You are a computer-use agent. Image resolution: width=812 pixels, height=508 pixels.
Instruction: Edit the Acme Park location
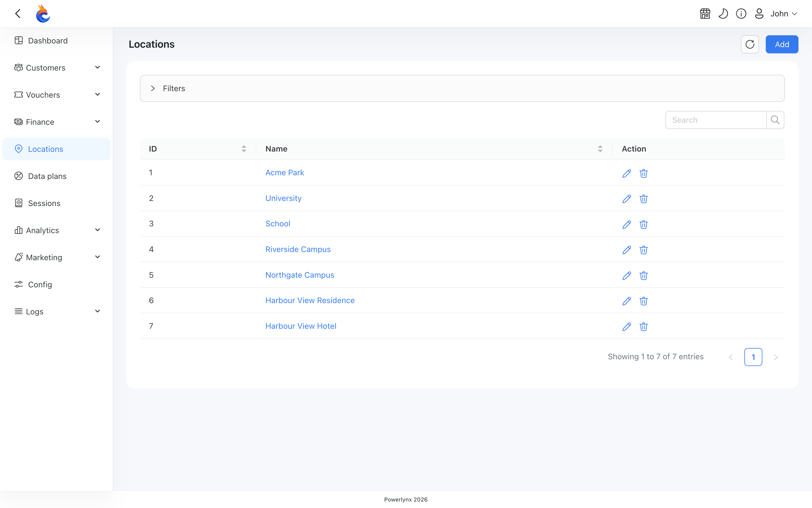(x=626, y=173)
